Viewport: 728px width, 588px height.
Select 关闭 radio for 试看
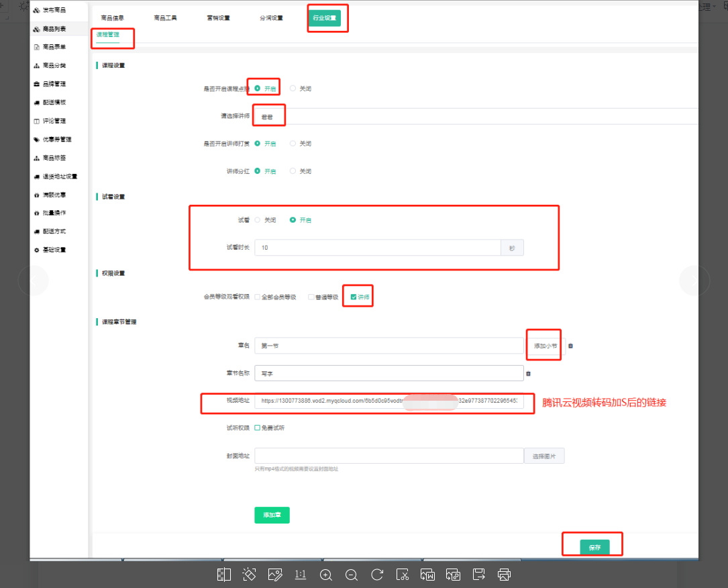coord(258,220)
